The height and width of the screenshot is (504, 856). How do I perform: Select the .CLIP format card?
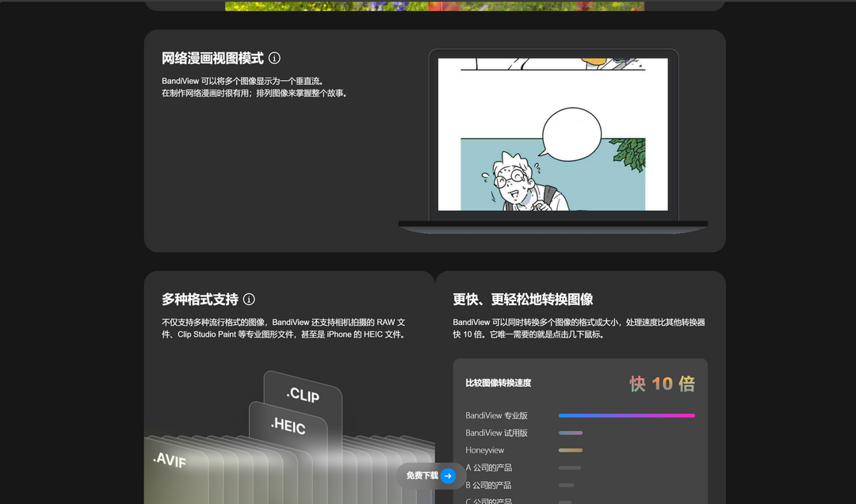coord(304,395)
